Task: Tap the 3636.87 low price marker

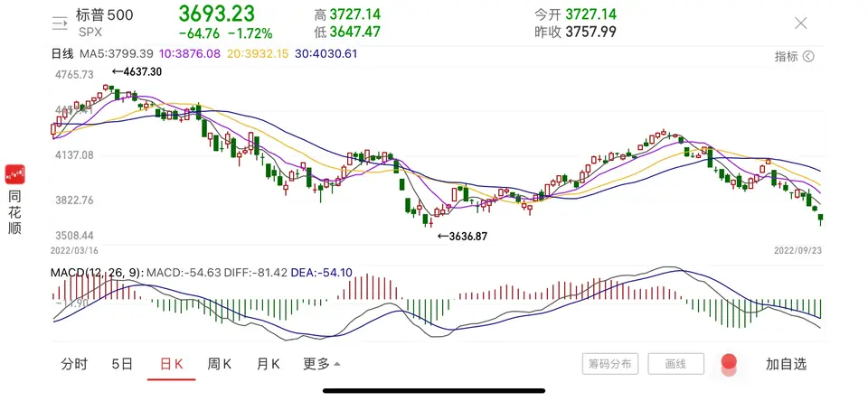Action: coord(463,237)
